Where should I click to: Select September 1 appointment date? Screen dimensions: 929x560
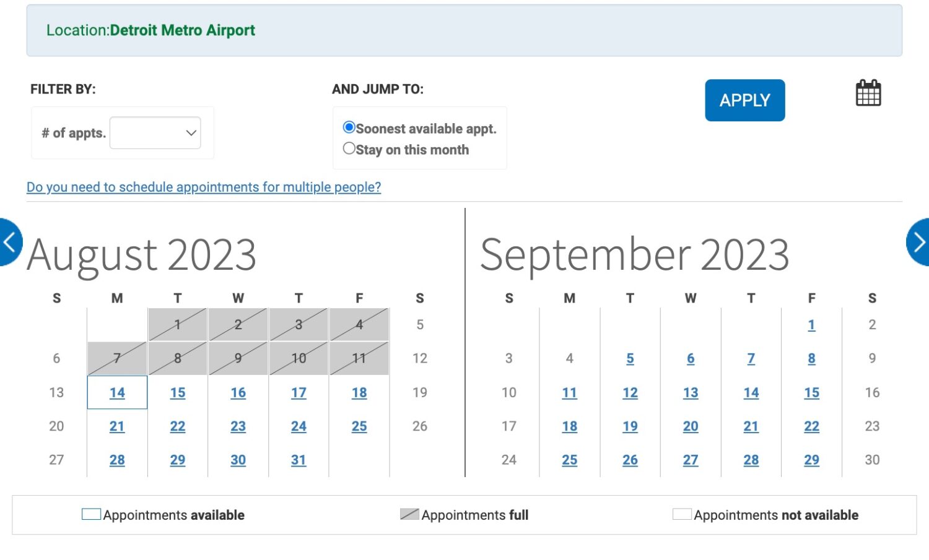(x=811, y=325)
